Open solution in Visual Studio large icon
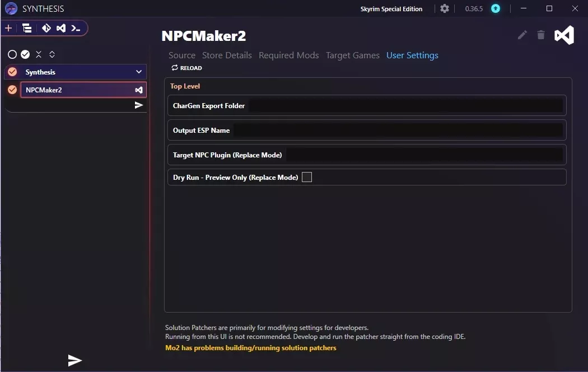588x372 pixels. point(564,35)
